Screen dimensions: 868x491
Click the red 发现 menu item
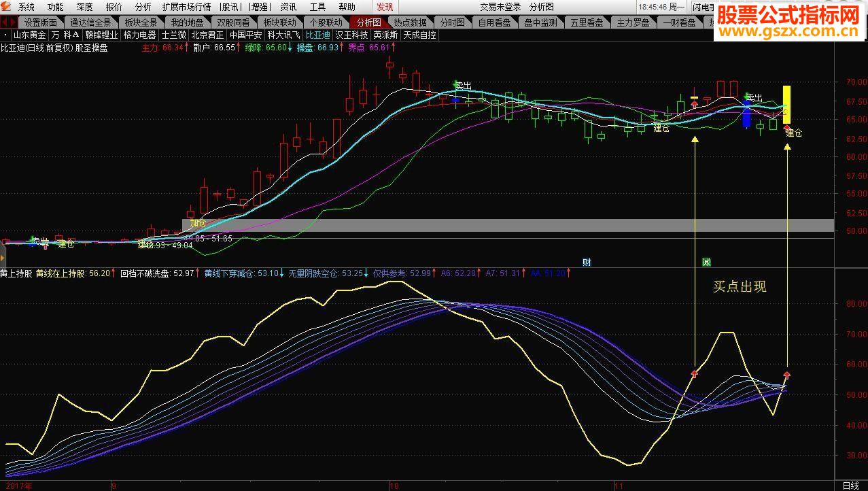(x=385, y=7)
